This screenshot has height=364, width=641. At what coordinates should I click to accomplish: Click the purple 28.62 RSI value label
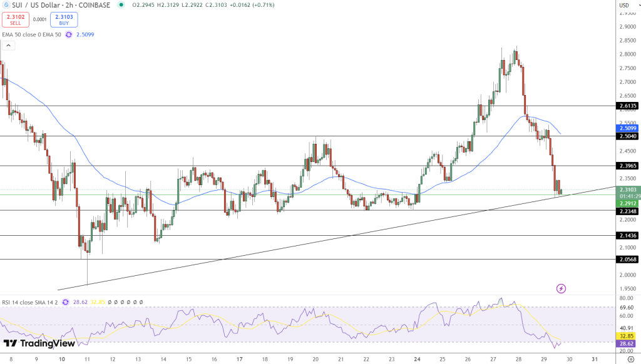(x=628, y=344)
